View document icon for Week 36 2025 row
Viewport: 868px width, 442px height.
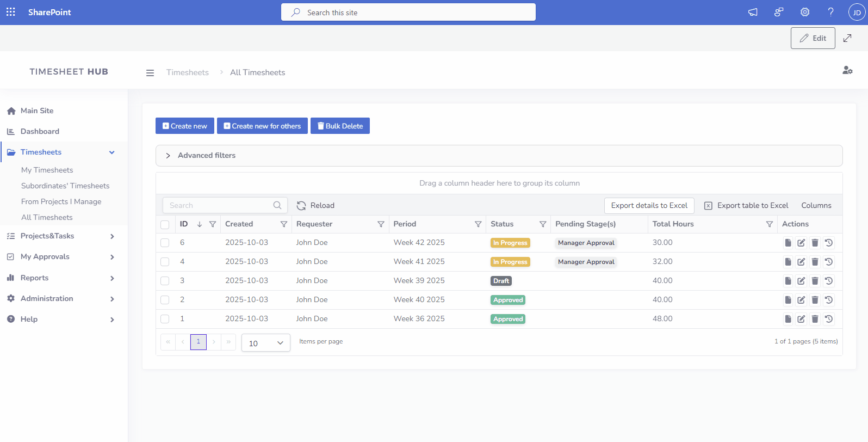point(788,319)
